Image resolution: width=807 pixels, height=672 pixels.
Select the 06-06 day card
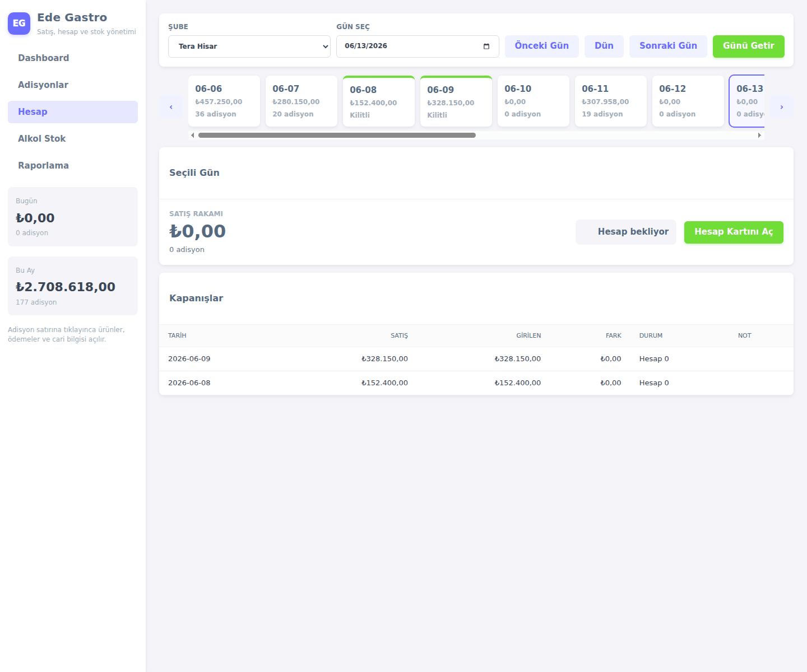click(x=224, y=101)
